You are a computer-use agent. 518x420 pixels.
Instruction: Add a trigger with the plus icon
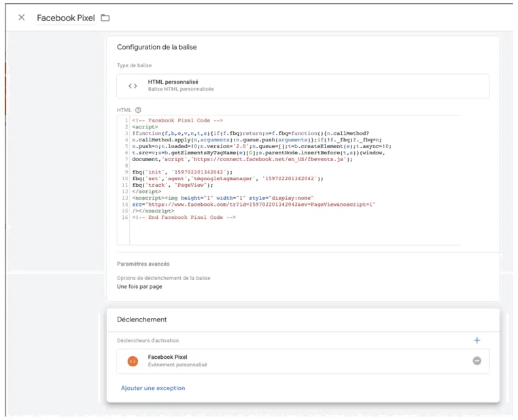click(477, 340)
